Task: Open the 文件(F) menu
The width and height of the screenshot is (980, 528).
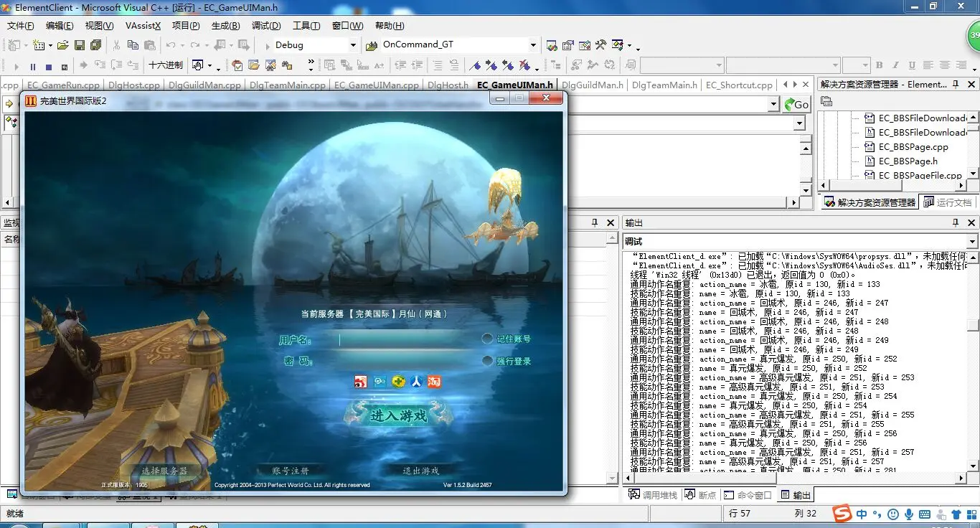Action: click(x=21, y=26)
